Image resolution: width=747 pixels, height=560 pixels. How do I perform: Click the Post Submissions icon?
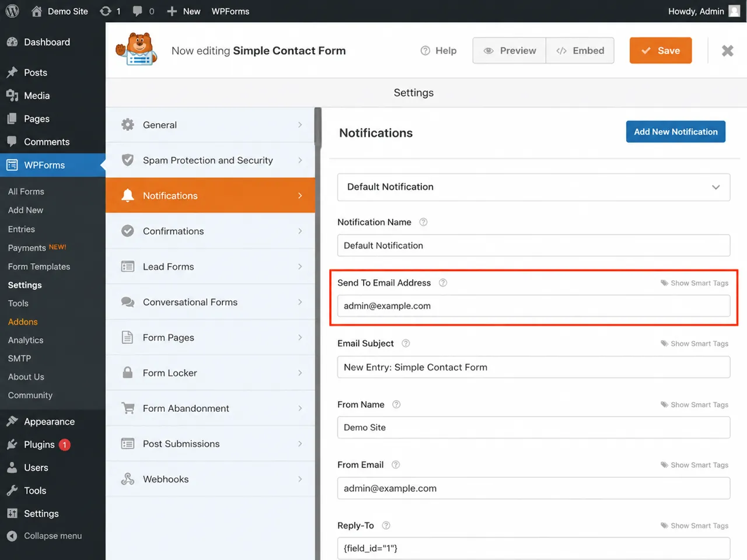[127, 443]
